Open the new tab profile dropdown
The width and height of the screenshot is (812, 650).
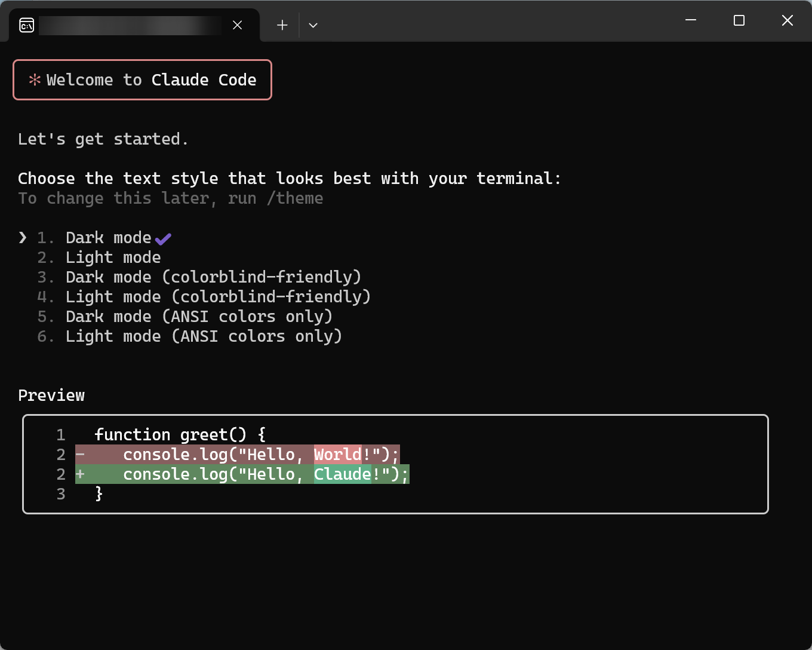[x=313, y=25]
